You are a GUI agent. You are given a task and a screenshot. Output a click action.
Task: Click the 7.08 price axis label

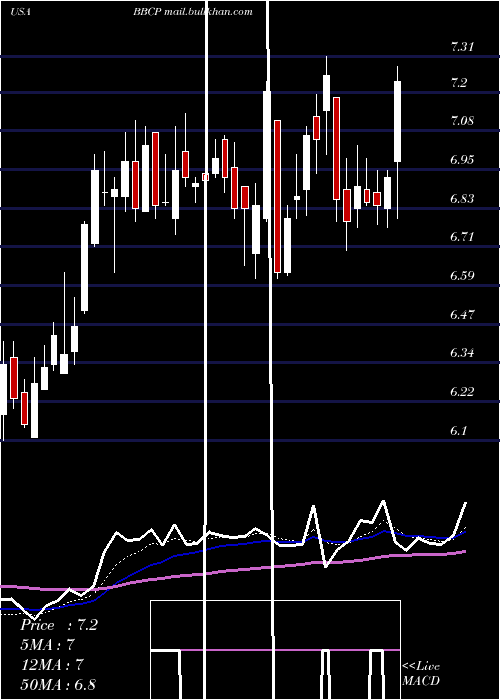point(462,121)
